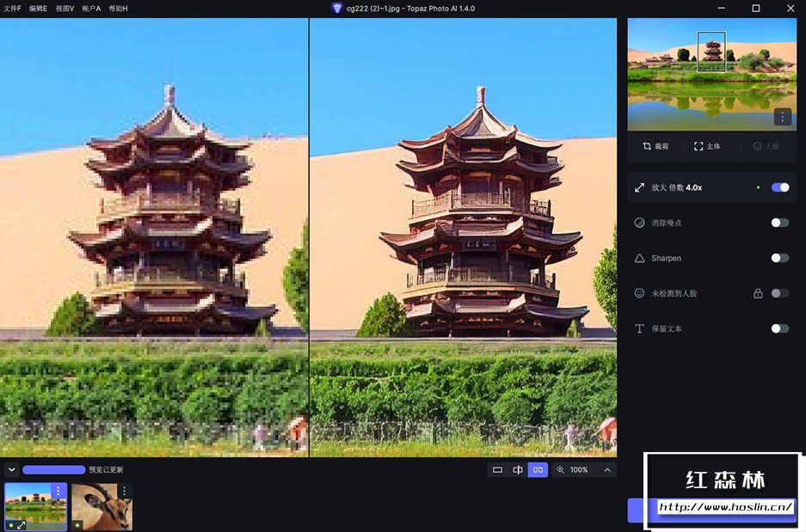806x532 pixels.
Task: Select the 主体 subject selection
Action: 707,146
